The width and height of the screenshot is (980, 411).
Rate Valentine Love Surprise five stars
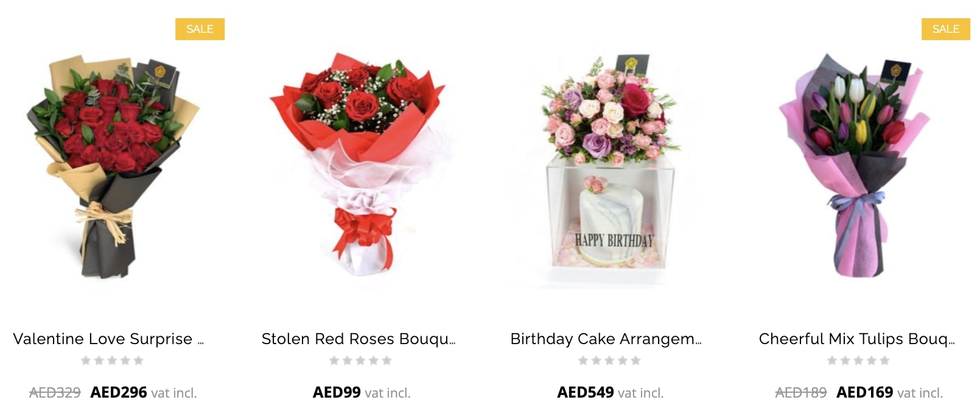(139, 361)
